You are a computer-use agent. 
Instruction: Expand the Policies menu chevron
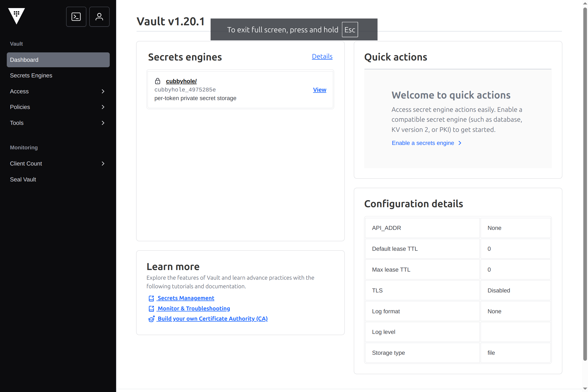(103, 107)
